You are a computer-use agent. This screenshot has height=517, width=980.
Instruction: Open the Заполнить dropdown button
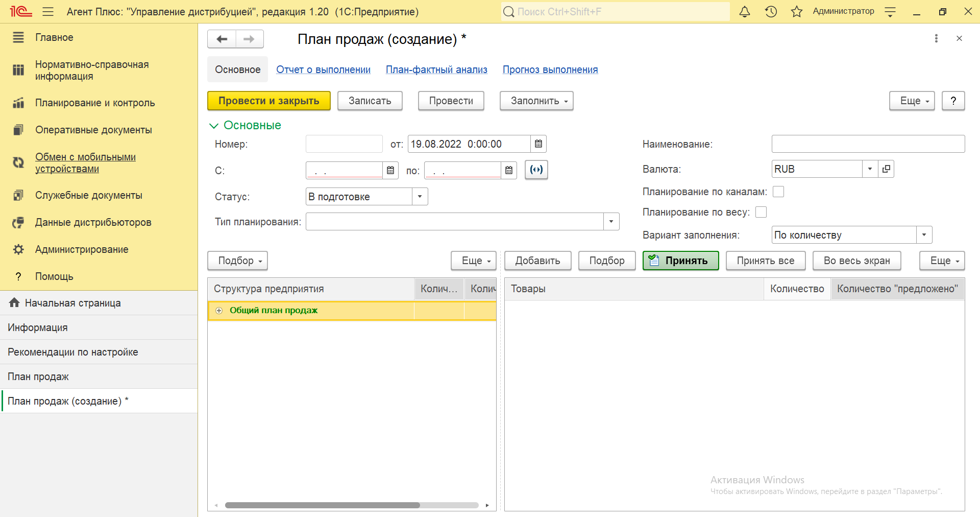(536, 101)
